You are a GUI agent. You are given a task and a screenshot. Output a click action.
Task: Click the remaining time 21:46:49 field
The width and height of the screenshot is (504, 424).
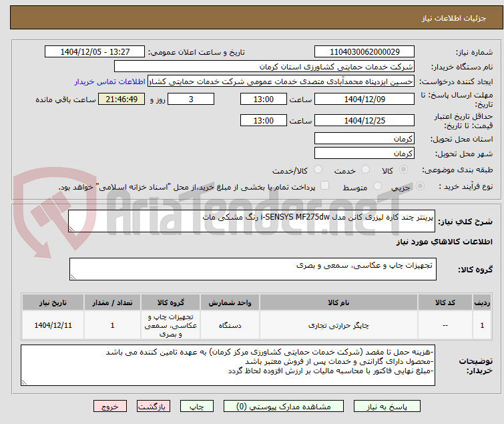click(121, 99)
